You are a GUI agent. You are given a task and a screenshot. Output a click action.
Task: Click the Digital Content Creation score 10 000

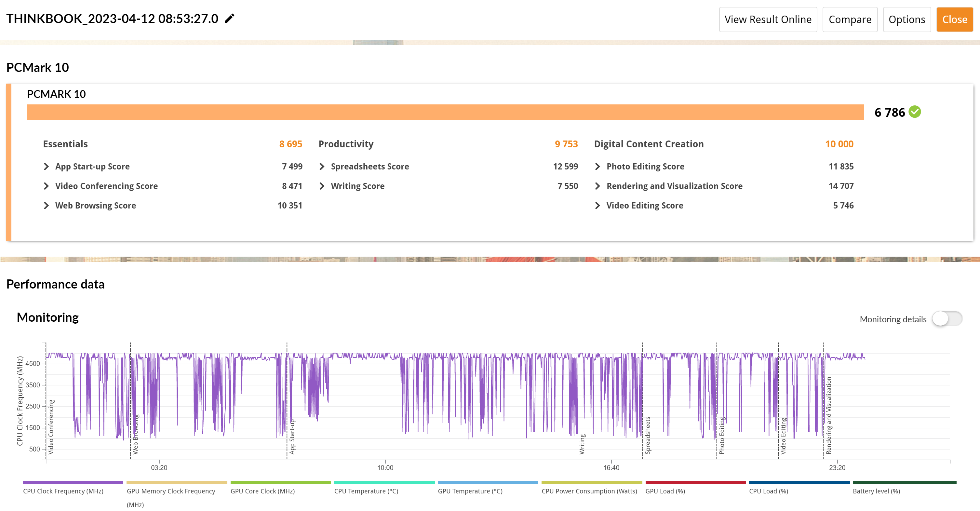[839, 144]
